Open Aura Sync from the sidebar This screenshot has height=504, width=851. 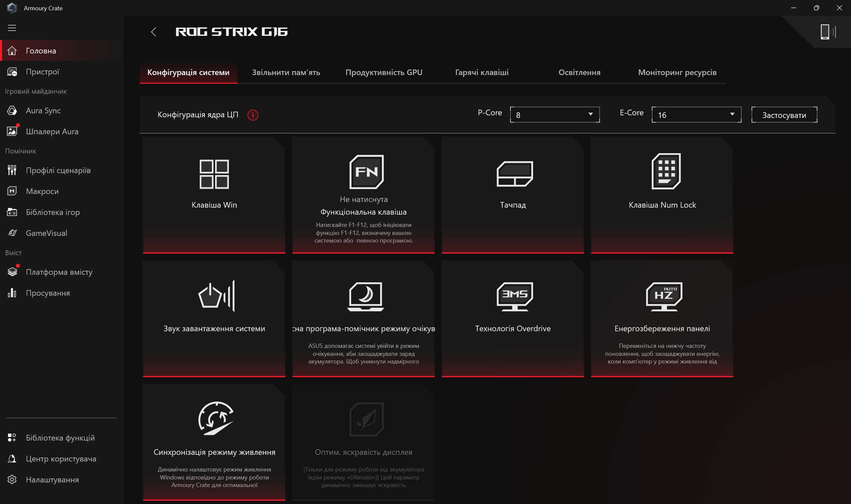tap(43, 110)
